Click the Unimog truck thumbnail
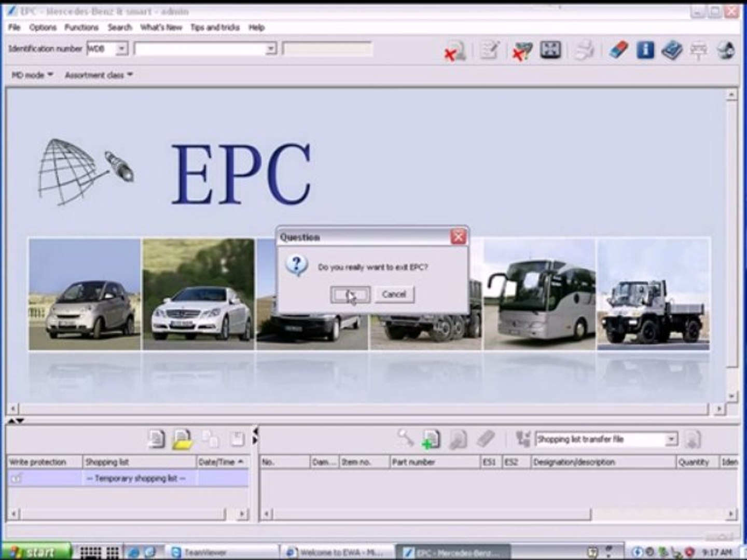Viewport: 747px width, 560px height. coord(654,294)
